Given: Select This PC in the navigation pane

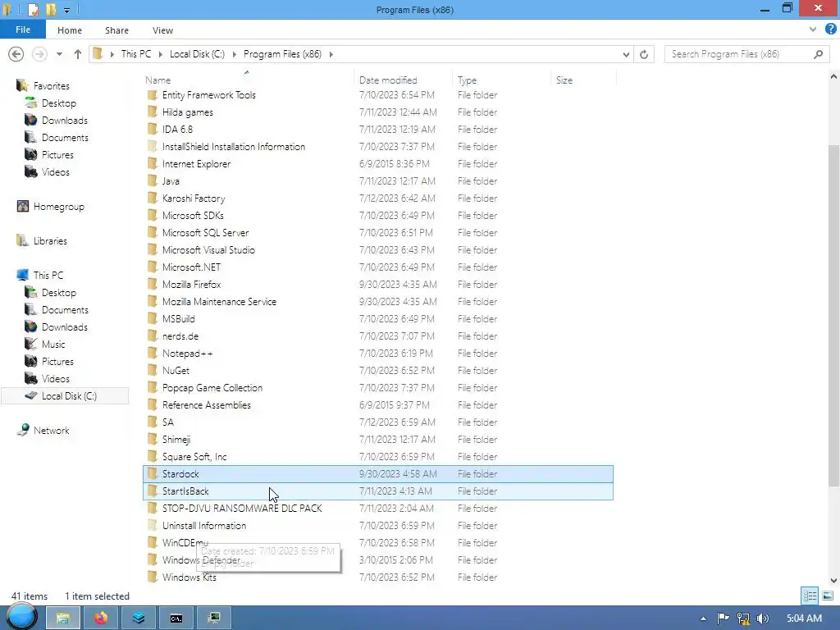Looking at the screenshot, I should [48, 276].
